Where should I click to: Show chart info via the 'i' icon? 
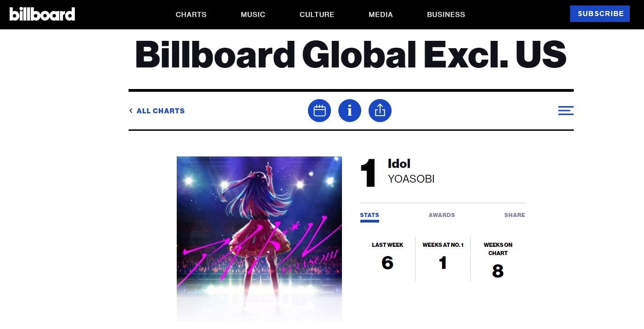tap(350, 111)
